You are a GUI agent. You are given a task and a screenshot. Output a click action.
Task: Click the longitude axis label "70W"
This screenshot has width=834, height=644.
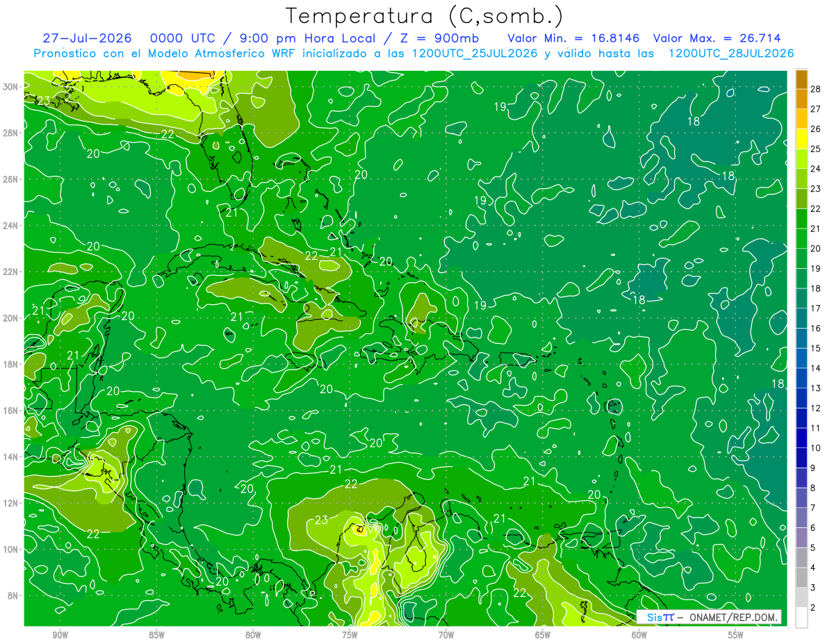[x=446, y=636]
